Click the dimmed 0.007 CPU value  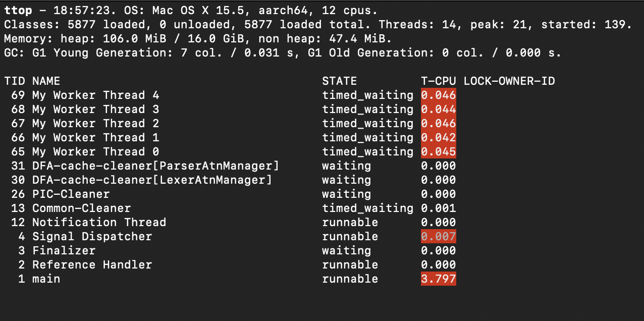[x=438, y=237]
